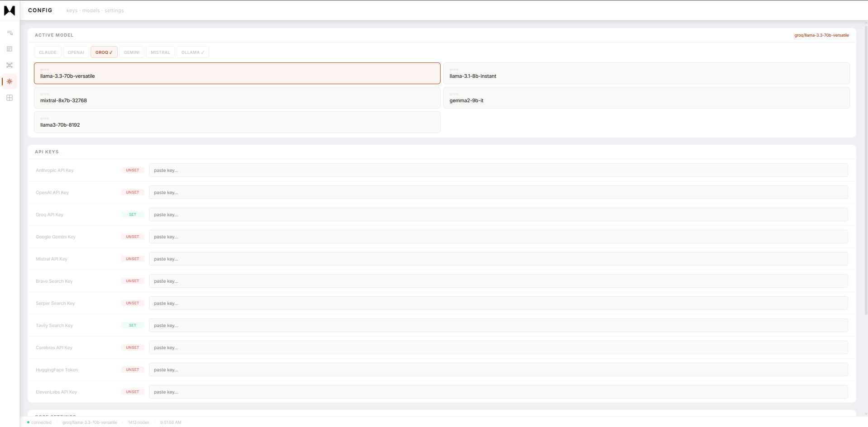Focus the Mistral API Key input
This screenshot has width=868, height=427.
coord(499,259)
